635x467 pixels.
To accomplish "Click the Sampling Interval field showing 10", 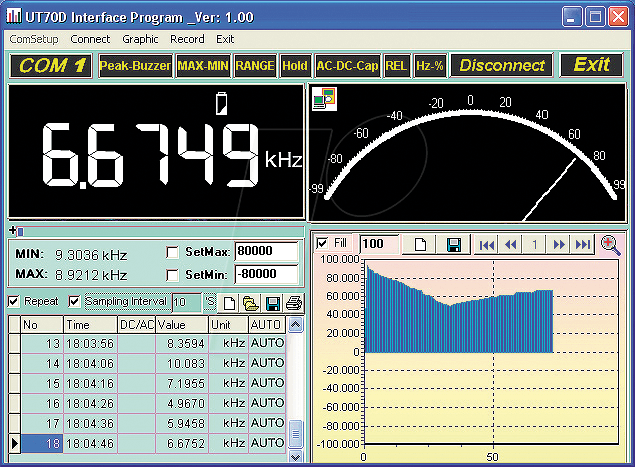I will point(187,303).
